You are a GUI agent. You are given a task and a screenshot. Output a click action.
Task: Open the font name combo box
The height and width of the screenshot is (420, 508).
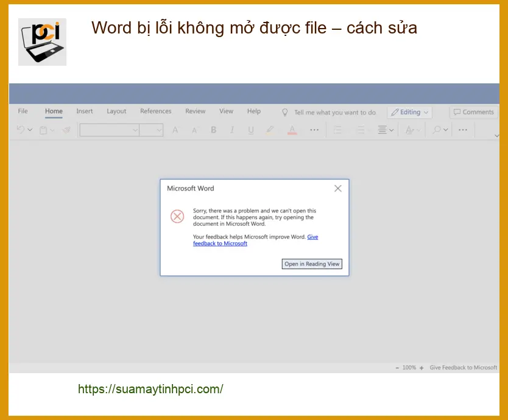110,130
